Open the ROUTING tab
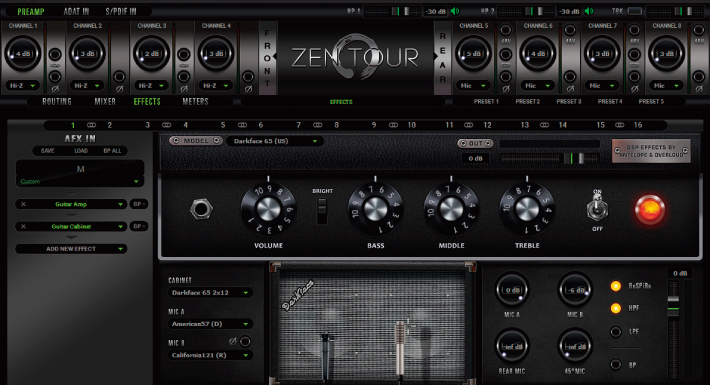This screenshot has width=710, height=385. click(57, 101)
